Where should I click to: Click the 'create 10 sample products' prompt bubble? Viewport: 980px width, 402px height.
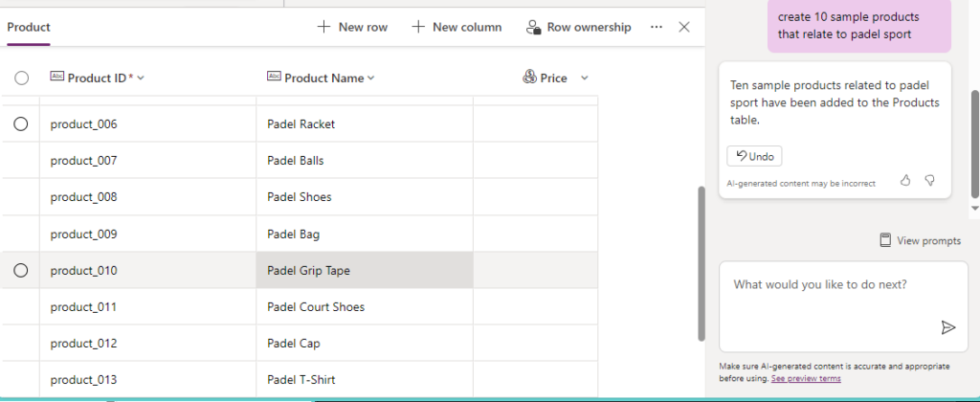(859, 26)
